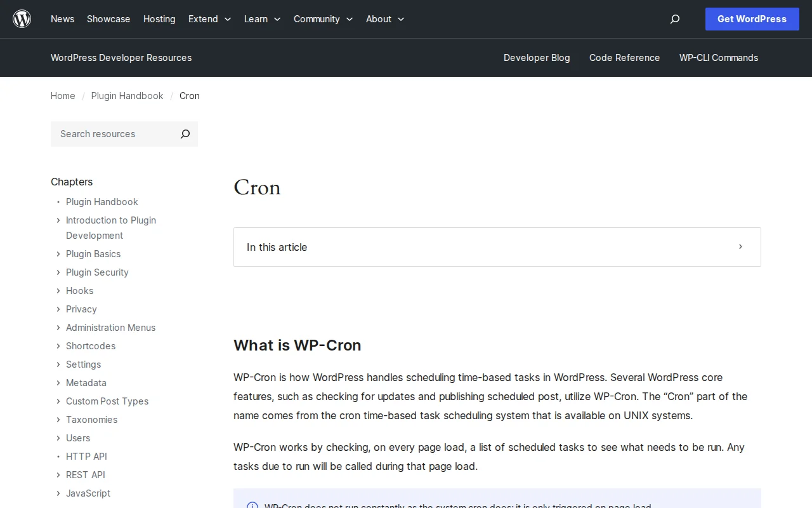This screenshot has width=812, height=508.
Task: Click the WordPress logo
Action: [22, 18]
